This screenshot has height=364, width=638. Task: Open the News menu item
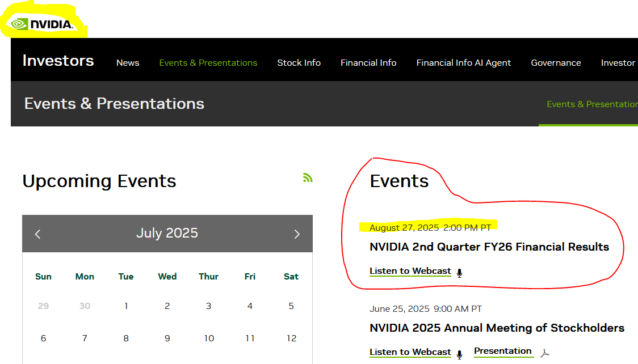(x=128, y=62)
